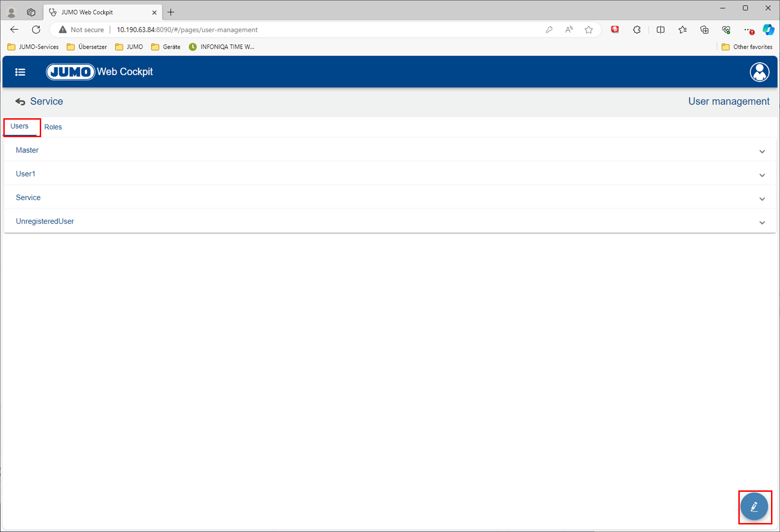
Task: Add this page to favorites star
Action: (x=588, y=30)
